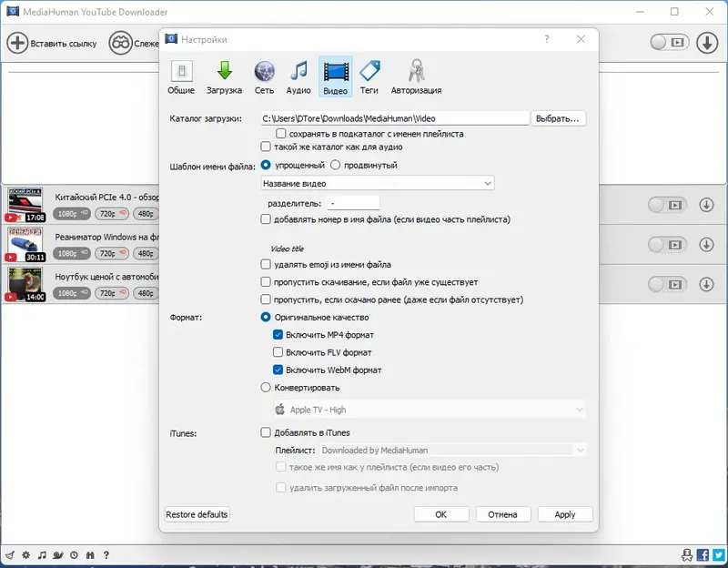Click the clock icon in the status bar
Viewport: 728px width, 568px height.
(75, 555)
